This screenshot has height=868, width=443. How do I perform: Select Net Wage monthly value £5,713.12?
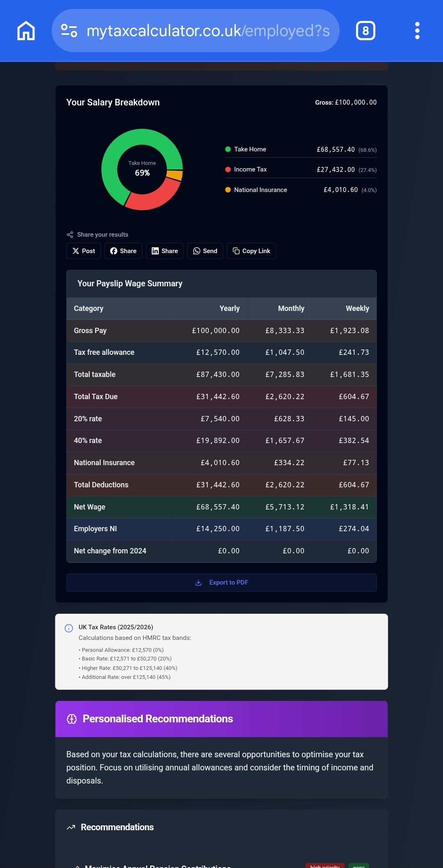point(285,507)
